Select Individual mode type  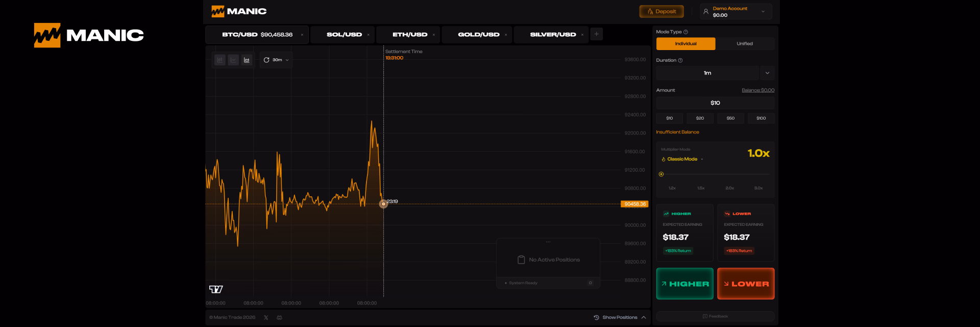pos(685,43)
